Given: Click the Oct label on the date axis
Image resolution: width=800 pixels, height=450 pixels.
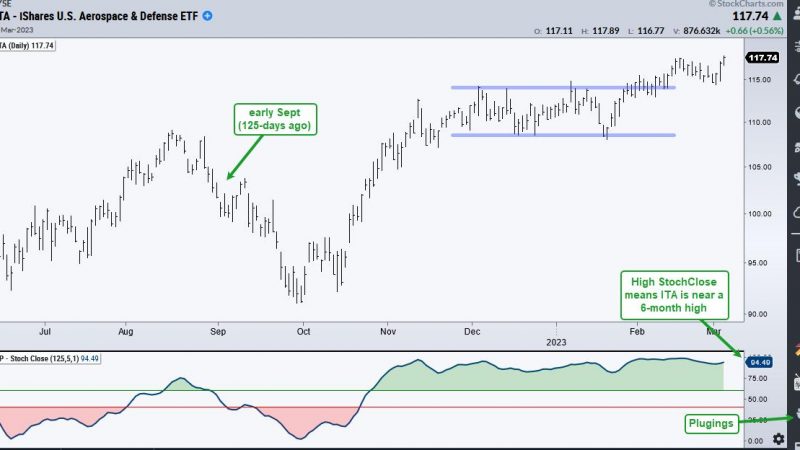Looking at the screenshot, I should (x=304, y=332).
